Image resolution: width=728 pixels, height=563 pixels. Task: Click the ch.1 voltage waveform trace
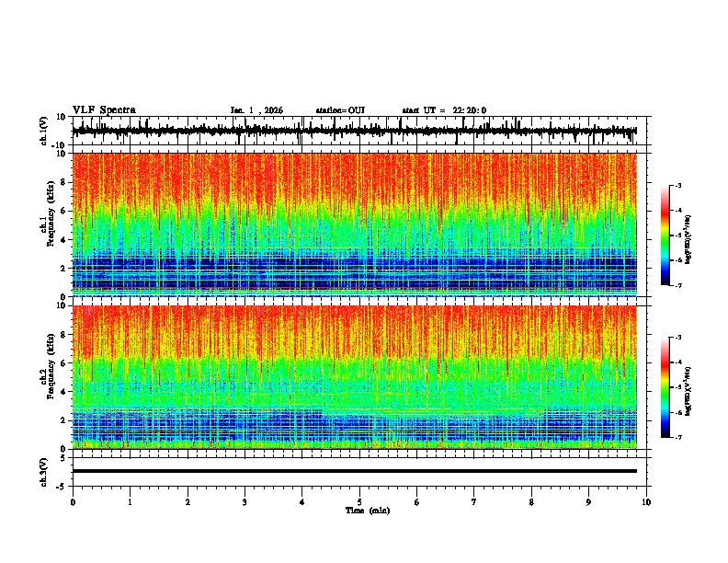[x=354, y=131]
